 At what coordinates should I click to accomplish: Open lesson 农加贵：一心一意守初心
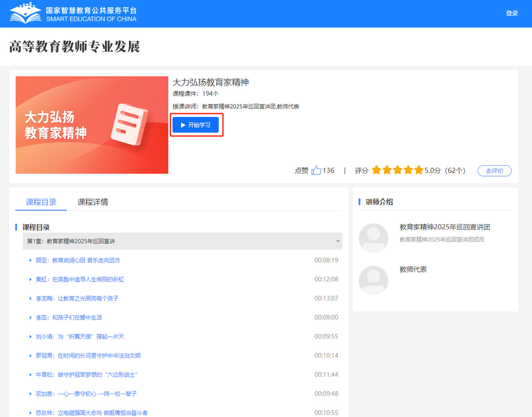click(x=86, y=394)
